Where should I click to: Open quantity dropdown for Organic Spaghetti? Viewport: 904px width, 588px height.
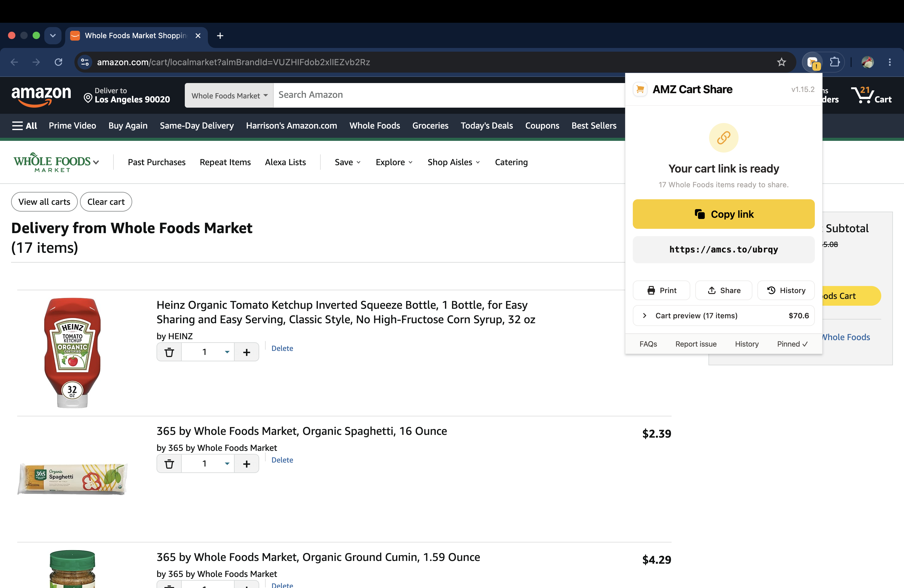click(208, 464)
